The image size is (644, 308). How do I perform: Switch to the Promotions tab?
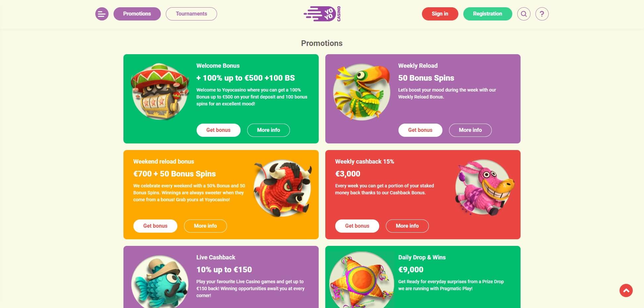tap(137, 14)
